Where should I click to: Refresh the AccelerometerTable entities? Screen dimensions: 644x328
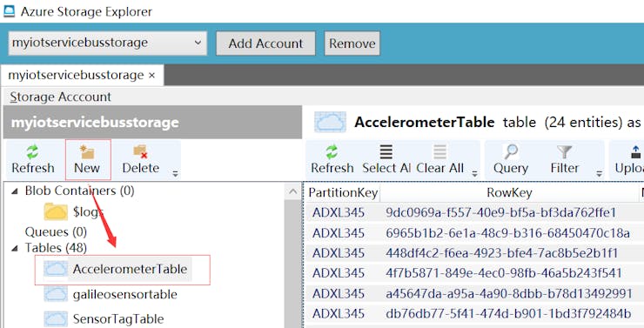(332, 160)
